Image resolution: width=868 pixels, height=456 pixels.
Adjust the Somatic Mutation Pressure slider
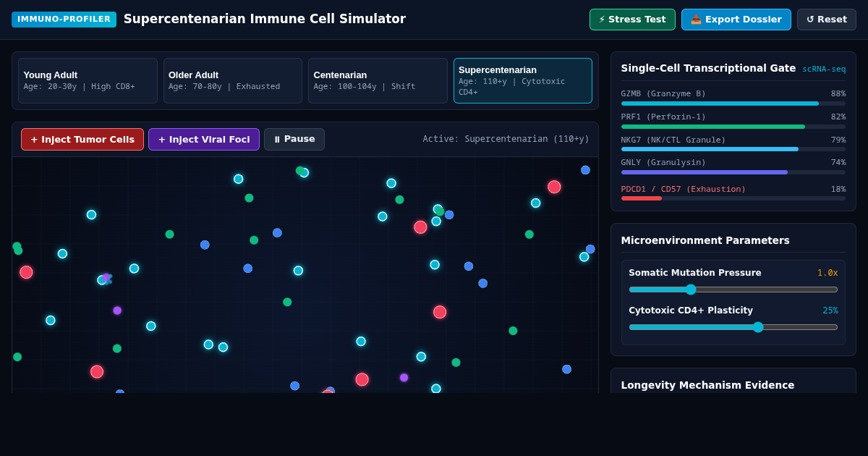[733, 290]
